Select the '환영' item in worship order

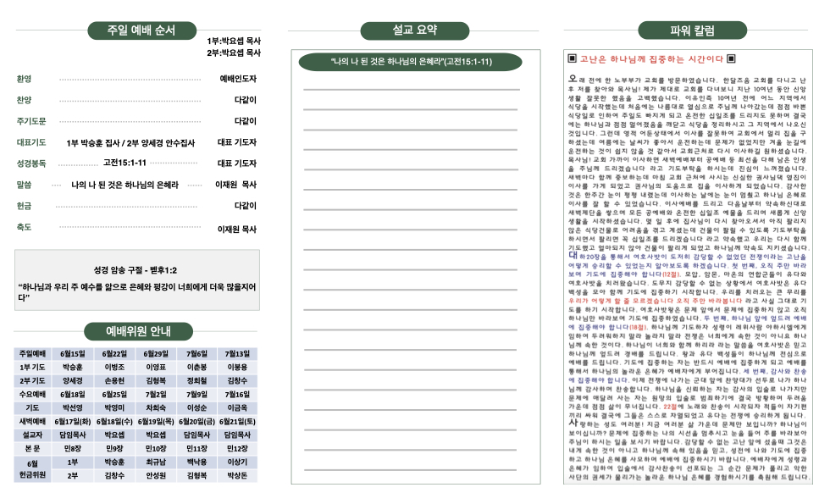click(x=24, y=79)
